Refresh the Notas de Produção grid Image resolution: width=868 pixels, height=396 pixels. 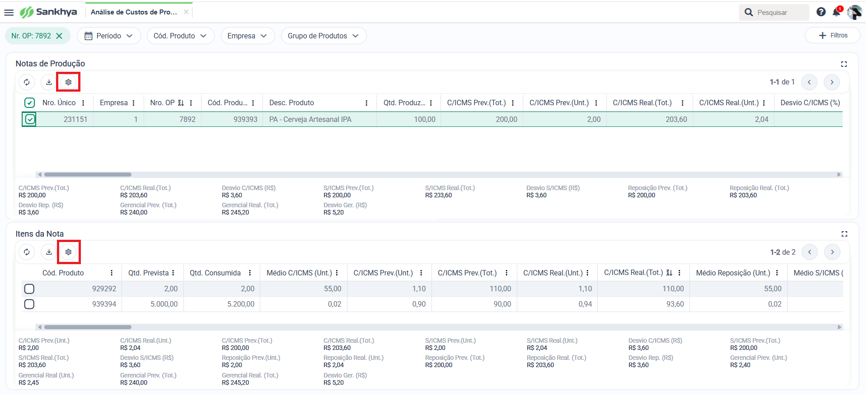tap(27, 82)
